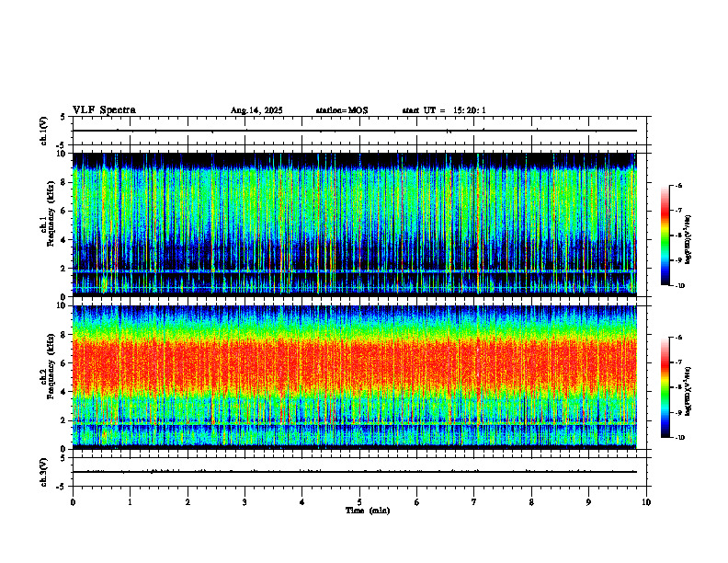The image size is (728, 563).
Task: Click the ch.2 colorbar legend
Action: coord(665,387)
